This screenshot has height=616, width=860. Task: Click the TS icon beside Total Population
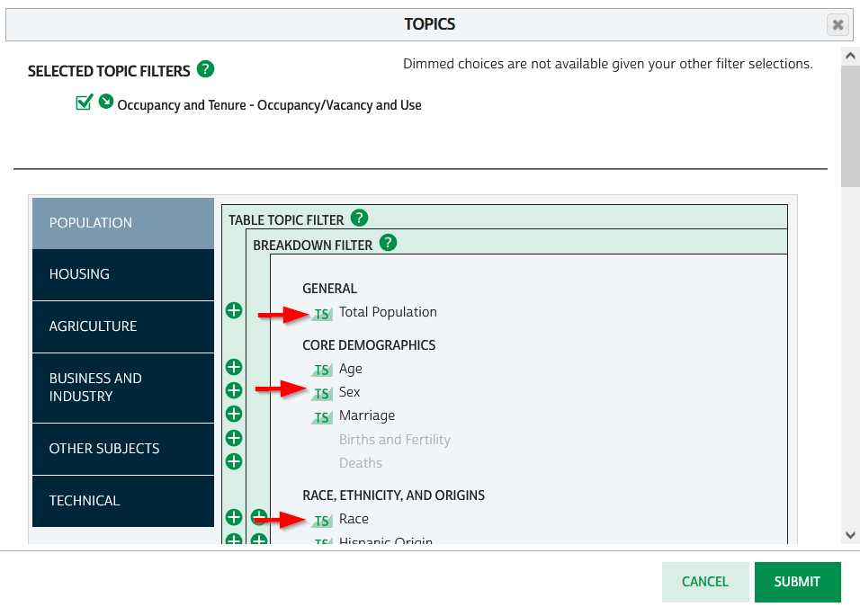pos(322,313)
